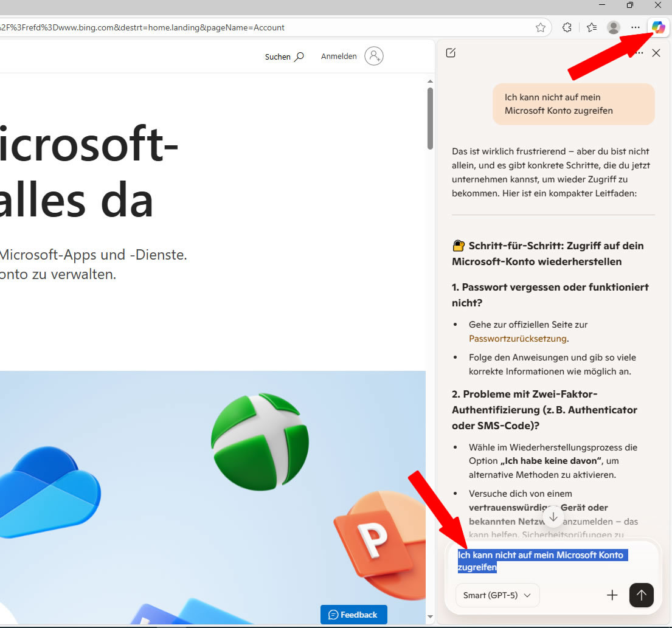Click the plus icon to add an attachment
Screen dimensions: 672x628
[x=612, y=595]
